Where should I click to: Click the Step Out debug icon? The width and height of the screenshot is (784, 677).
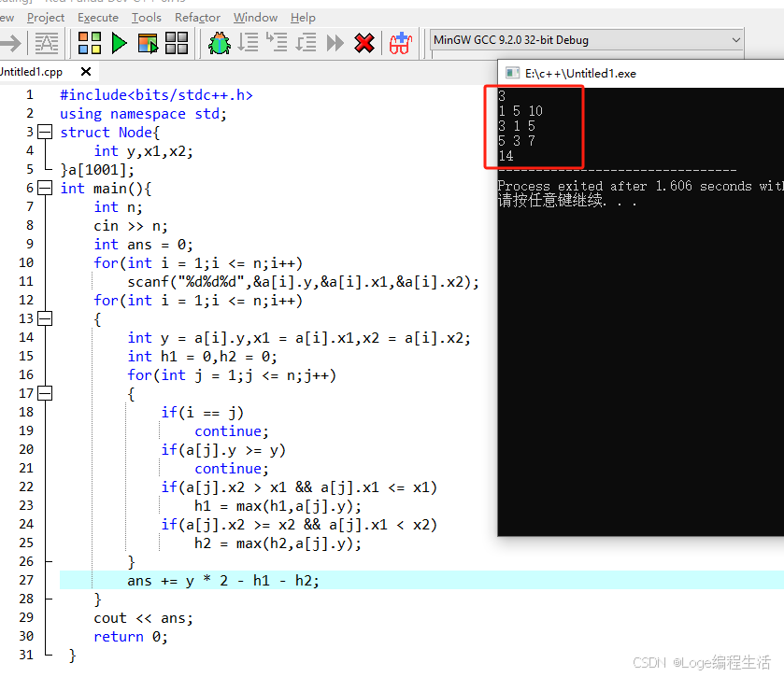click(306, 43)
